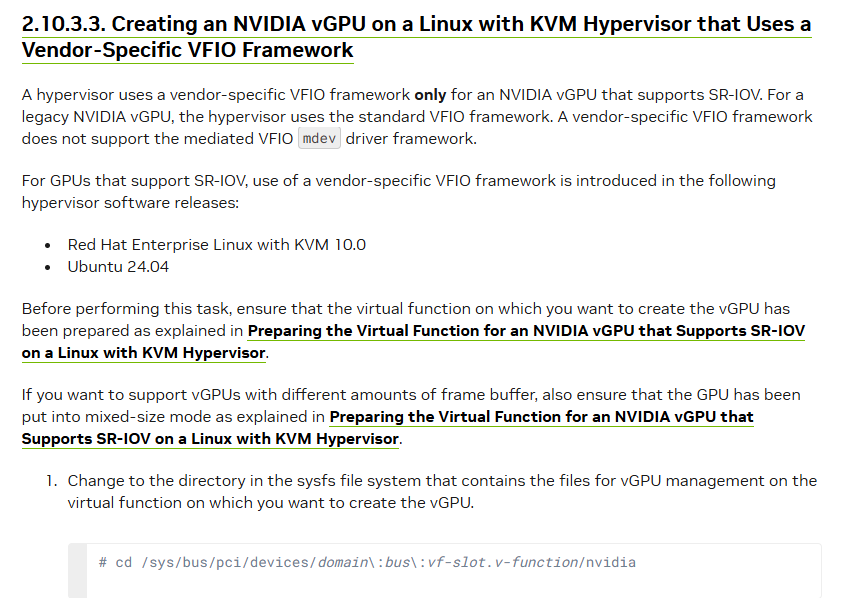Click the inline 'mdev' code term

320,139
